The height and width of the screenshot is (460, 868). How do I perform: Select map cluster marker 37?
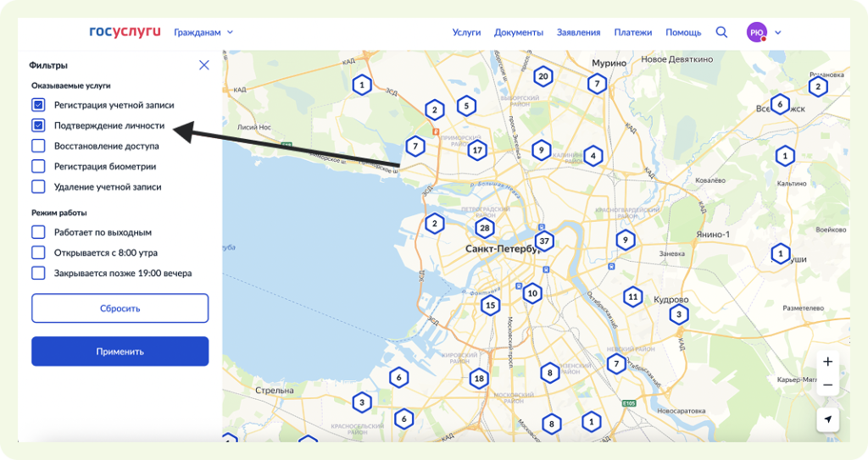click(x=544, y=241)
